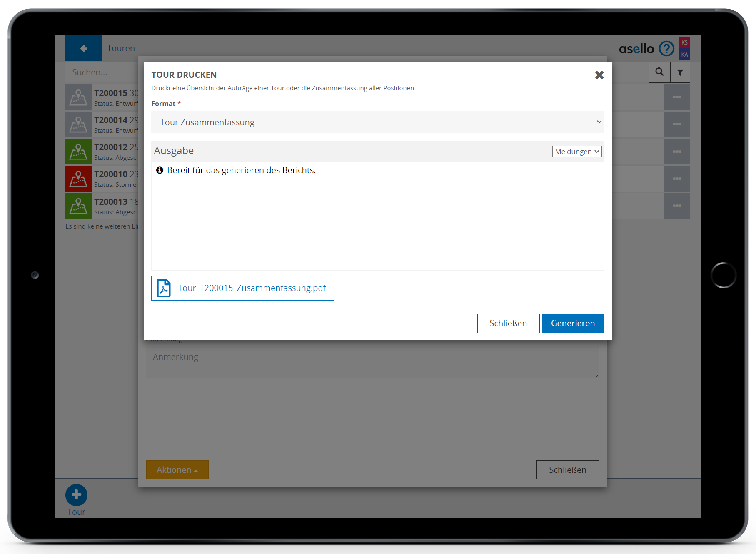Expand the Format dropdown
This screenshot has width=756, height=554.
tap(377, 122)
